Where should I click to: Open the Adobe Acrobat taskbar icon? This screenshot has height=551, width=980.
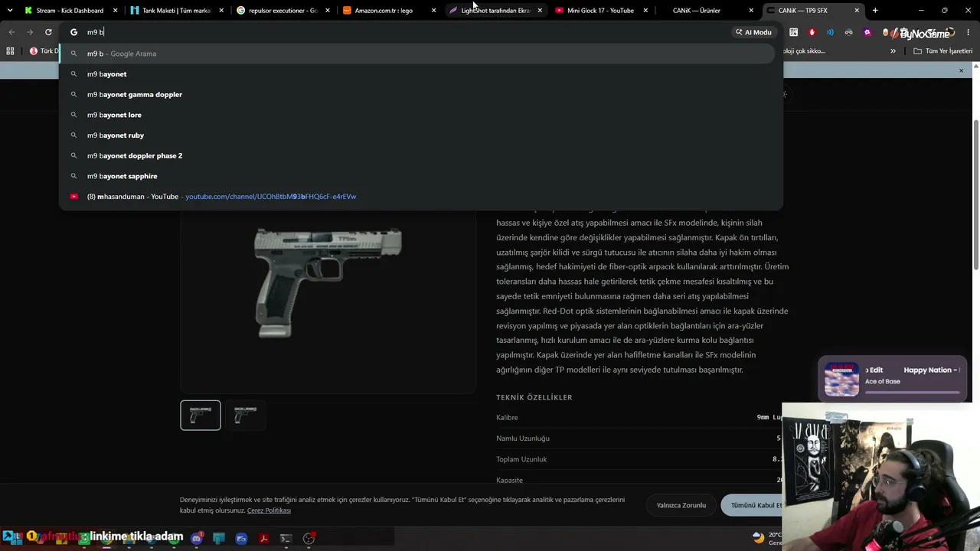(263, 538)
